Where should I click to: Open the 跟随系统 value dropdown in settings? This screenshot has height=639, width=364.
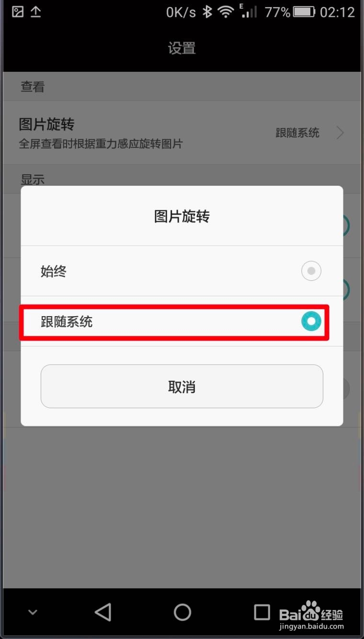tap(297, 133)
